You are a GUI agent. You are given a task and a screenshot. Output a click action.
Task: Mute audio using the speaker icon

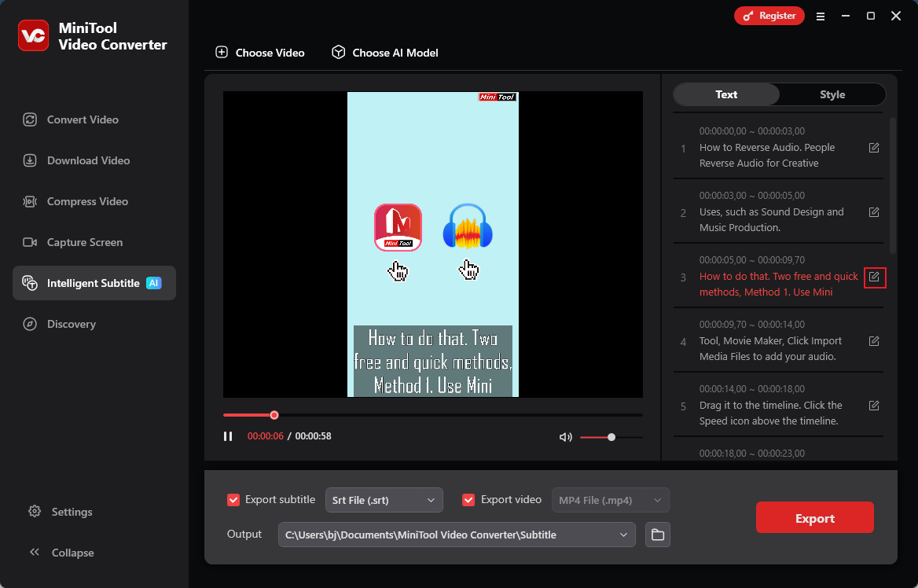pos(565,436)
